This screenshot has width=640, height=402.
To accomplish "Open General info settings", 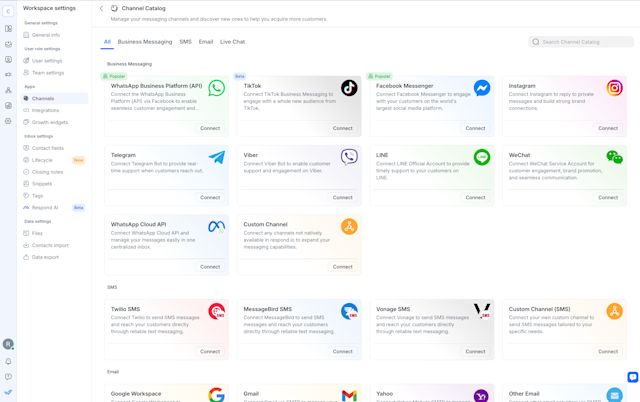I will pos(54,35).
